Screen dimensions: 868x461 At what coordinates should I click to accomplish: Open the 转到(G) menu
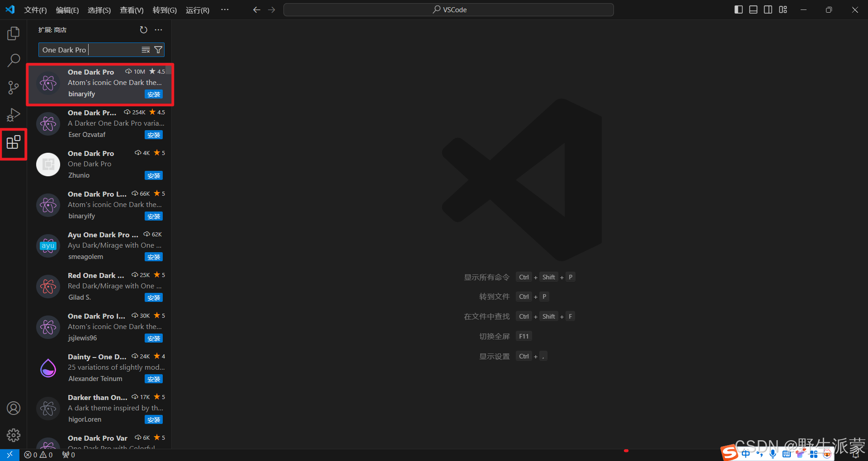coord(165,10)
